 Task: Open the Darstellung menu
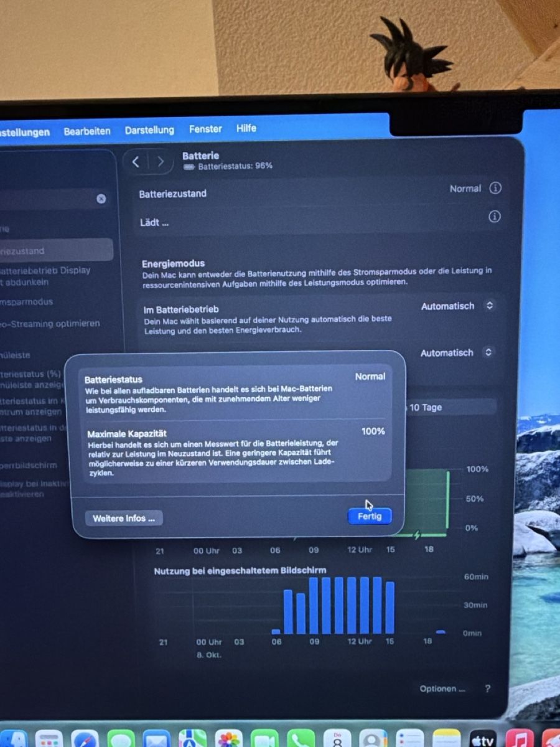149,130
